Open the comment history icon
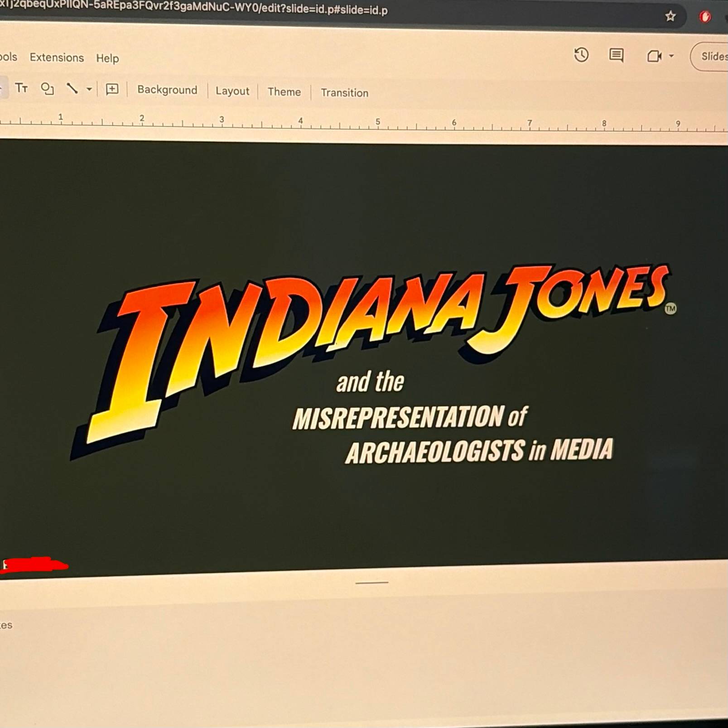This screenshot has width=728, height=728. point(616,56)
